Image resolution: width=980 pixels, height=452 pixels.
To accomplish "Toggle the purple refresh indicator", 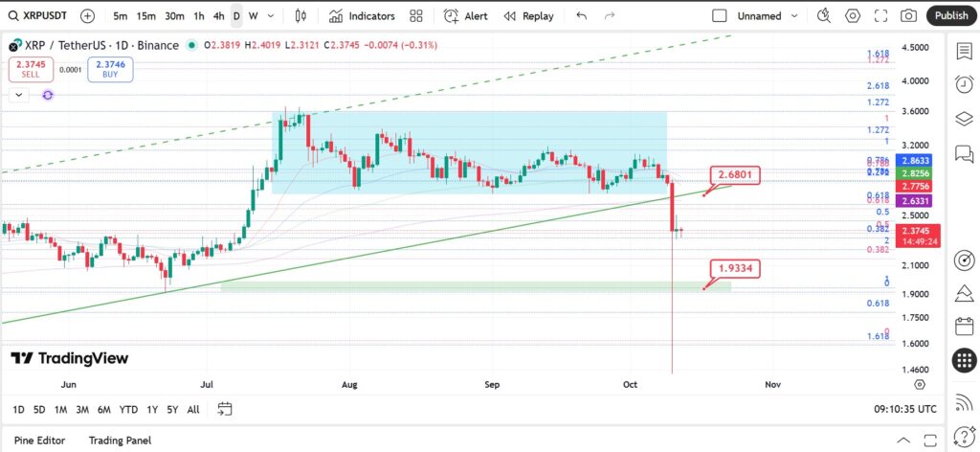I will (x=48, y=95).
